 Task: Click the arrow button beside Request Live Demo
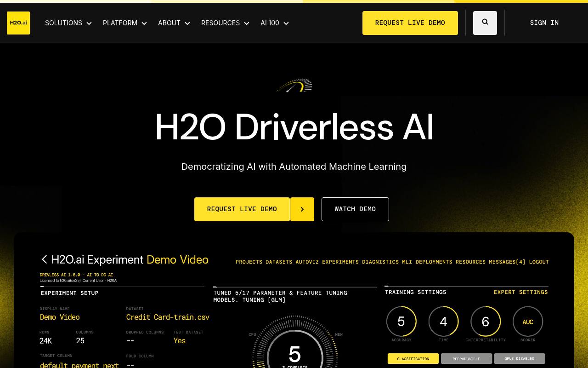[302, 209]
